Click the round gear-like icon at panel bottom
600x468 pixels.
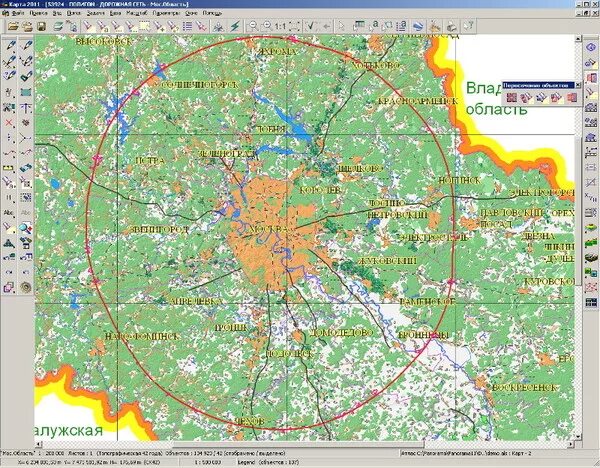(x=26, y=287)
